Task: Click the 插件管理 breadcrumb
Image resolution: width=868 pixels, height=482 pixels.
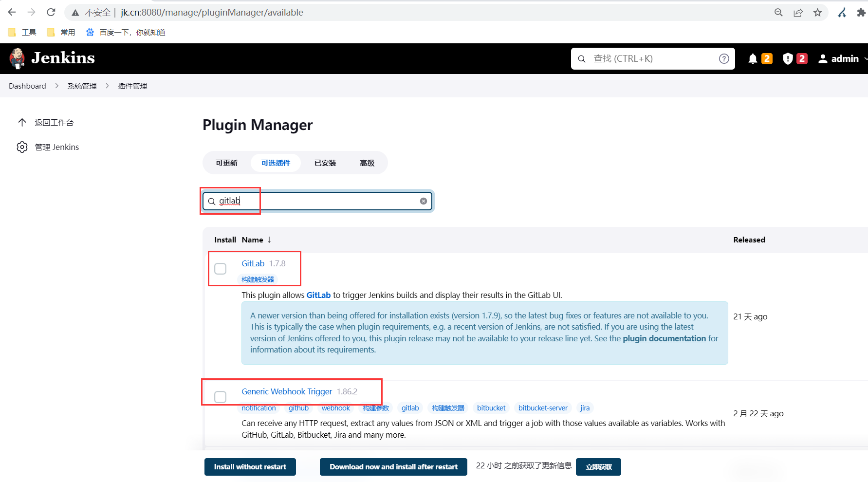Action: click(x=132, y=86)
